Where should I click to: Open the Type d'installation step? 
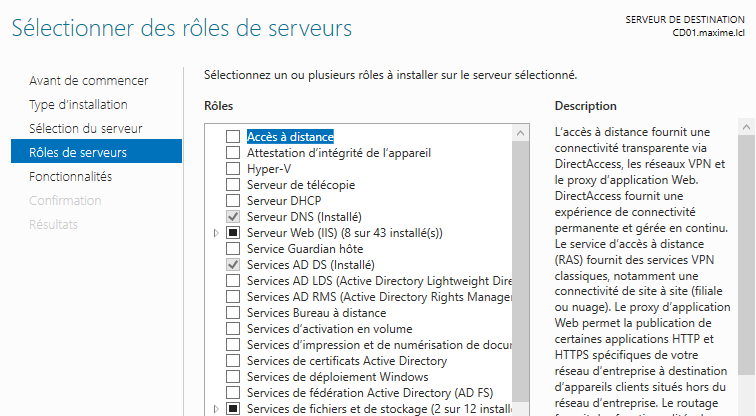coord(78,104)
